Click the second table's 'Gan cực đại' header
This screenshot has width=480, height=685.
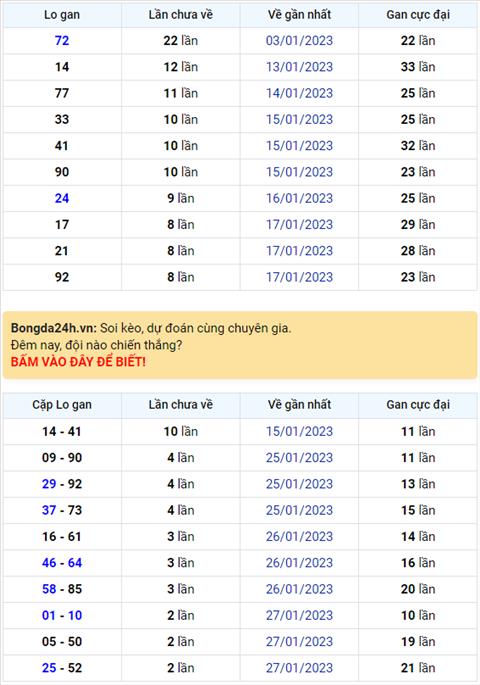(x=418, y=405)
